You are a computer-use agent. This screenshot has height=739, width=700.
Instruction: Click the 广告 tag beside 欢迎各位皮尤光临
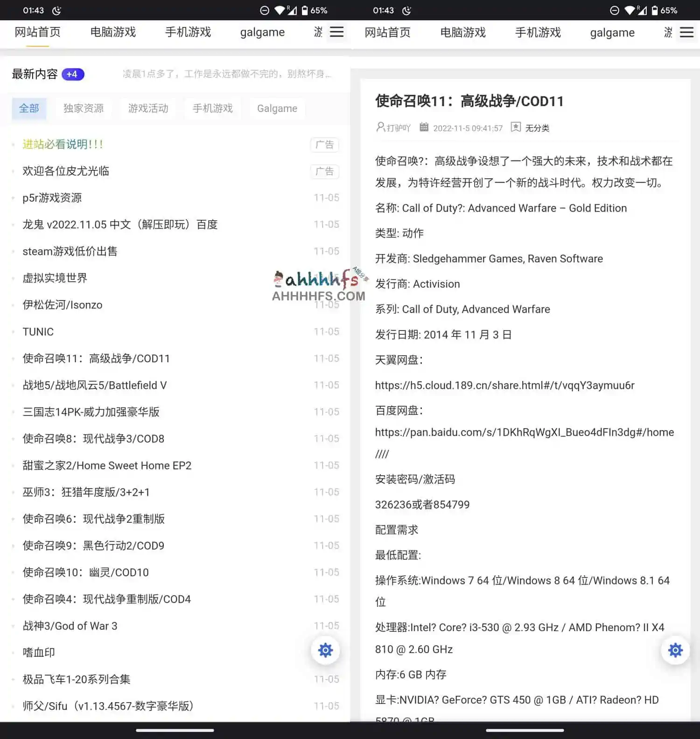coord(324,171)
